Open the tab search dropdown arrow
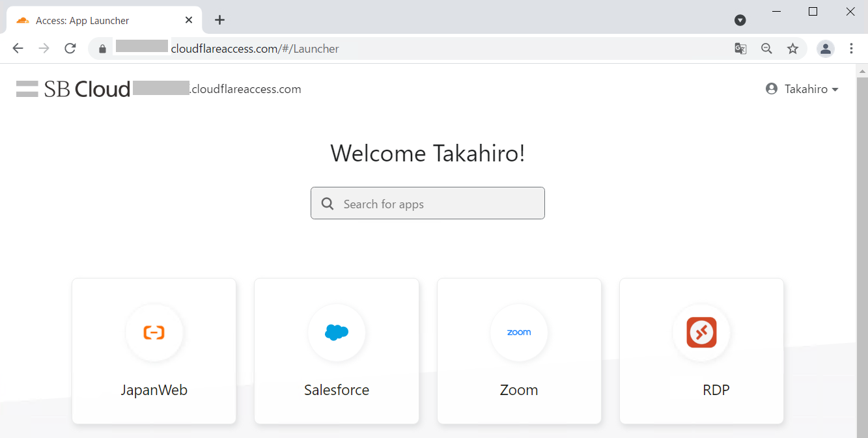868x438 pixels. (x=740, y=20)
